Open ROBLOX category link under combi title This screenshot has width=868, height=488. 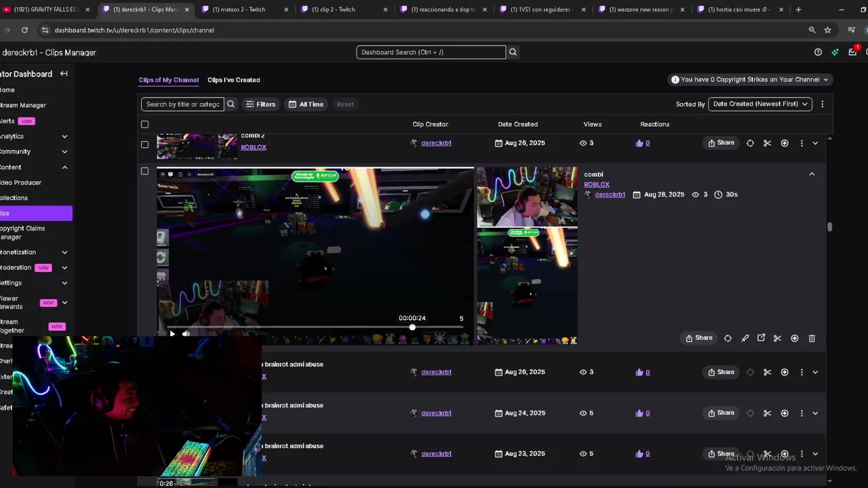(597, 184)
